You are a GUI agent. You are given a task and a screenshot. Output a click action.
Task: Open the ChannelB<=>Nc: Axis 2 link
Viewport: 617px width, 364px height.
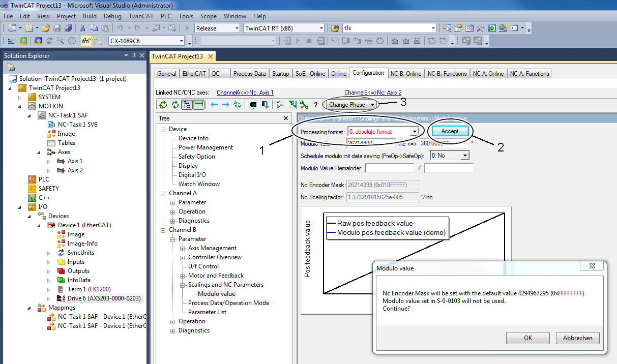(373, 93)
